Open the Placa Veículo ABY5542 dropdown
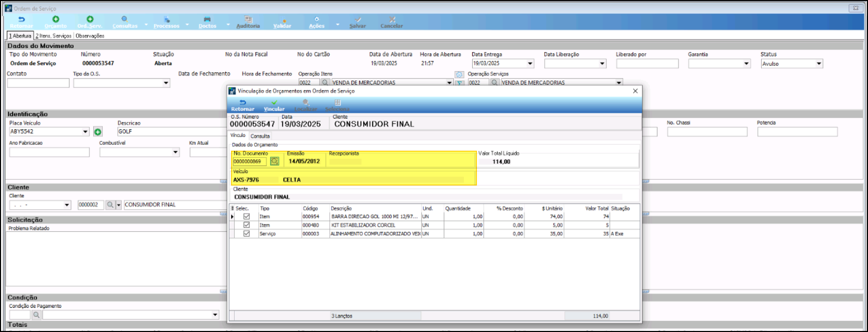Image resolution: width=868 pixels, height=332 pixels. click(85, 132)
